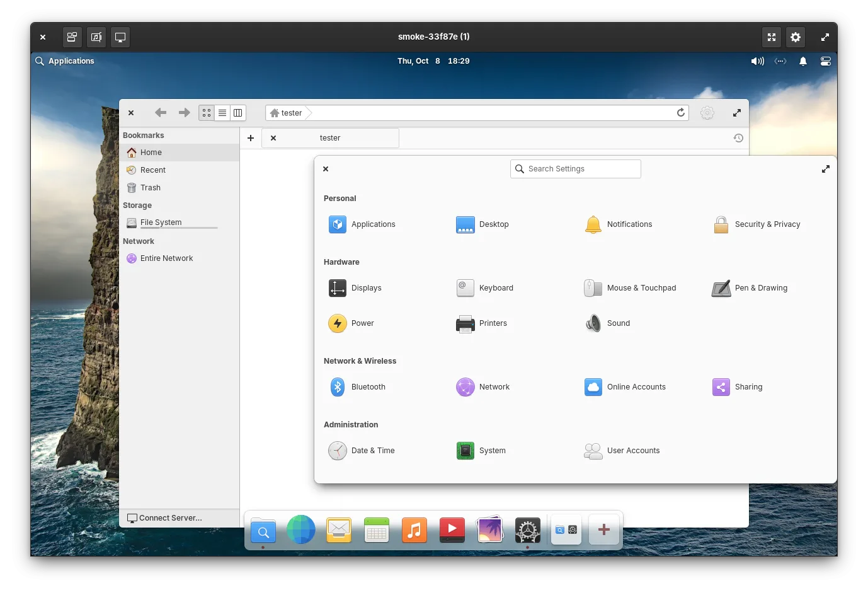Open File System in Files sidebar
Image resolution: width=868 pixels, height=595 pixels.
point(180,222)
